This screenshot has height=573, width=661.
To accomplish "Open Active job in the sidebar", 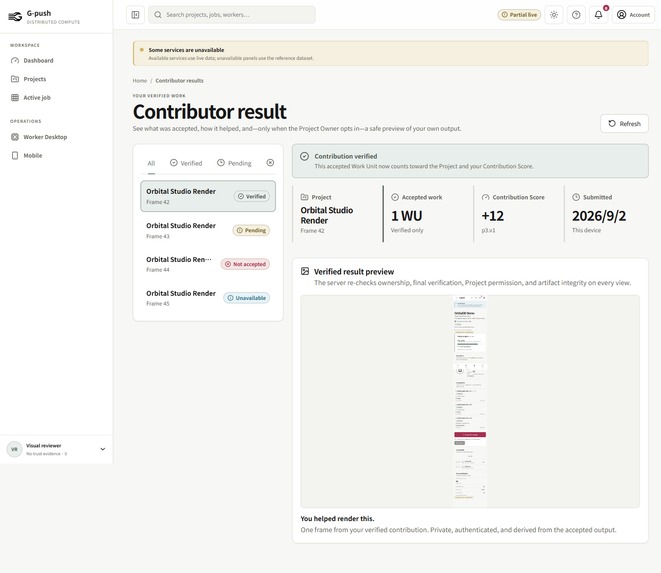I will tap(56, 97).
